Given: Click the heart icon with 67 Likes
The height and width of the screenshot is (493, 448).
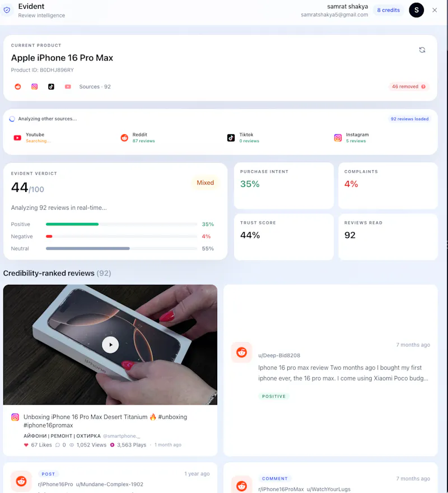Looking at the screenshot, I should click(x=26, y=445).
